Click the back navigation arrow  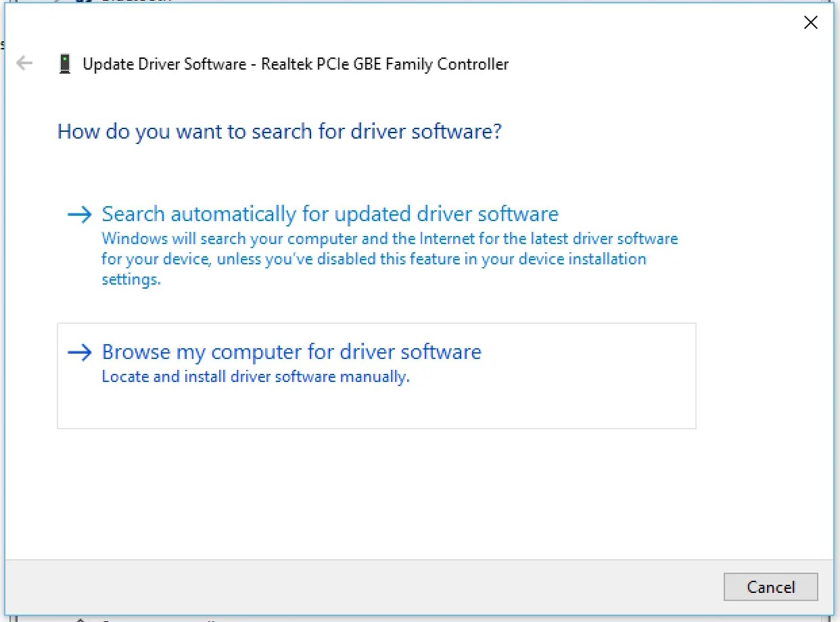click(24, 63)
